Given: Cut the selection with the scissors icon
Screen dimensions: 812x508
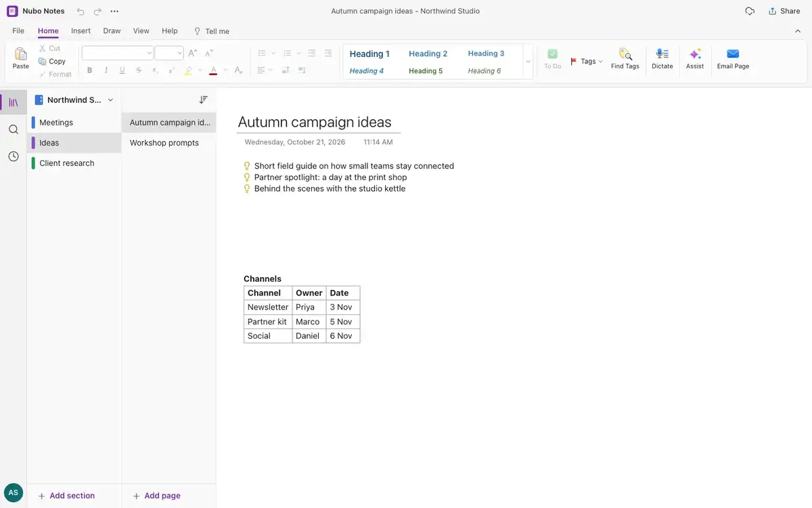Looking at the screenshot, I should point(42,49).
